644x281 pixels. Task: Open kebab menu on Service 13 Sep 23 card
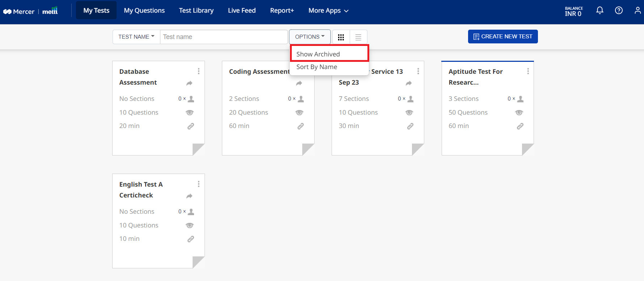click(x=418, y=71)
